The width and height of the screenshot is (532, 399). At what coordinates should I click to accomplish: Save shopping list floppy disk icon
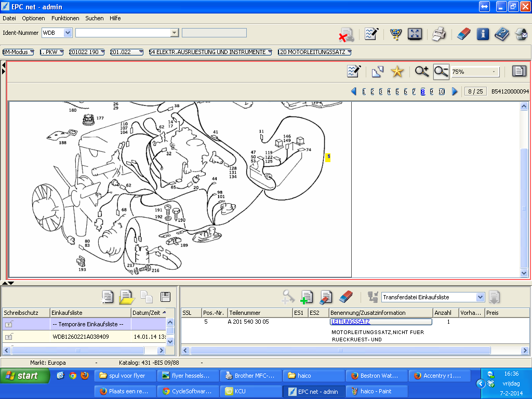point(165,297)
